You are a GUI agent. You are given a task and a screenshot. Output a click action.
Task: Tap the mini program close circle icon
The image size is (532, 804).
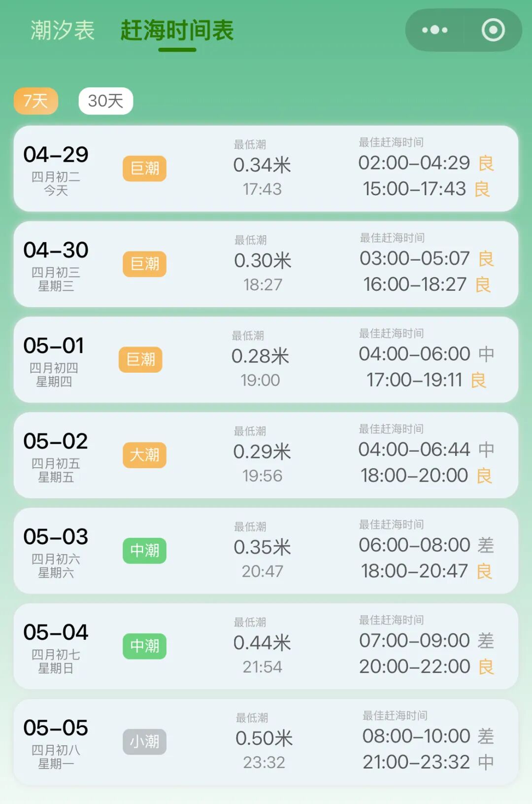point(493,30)
